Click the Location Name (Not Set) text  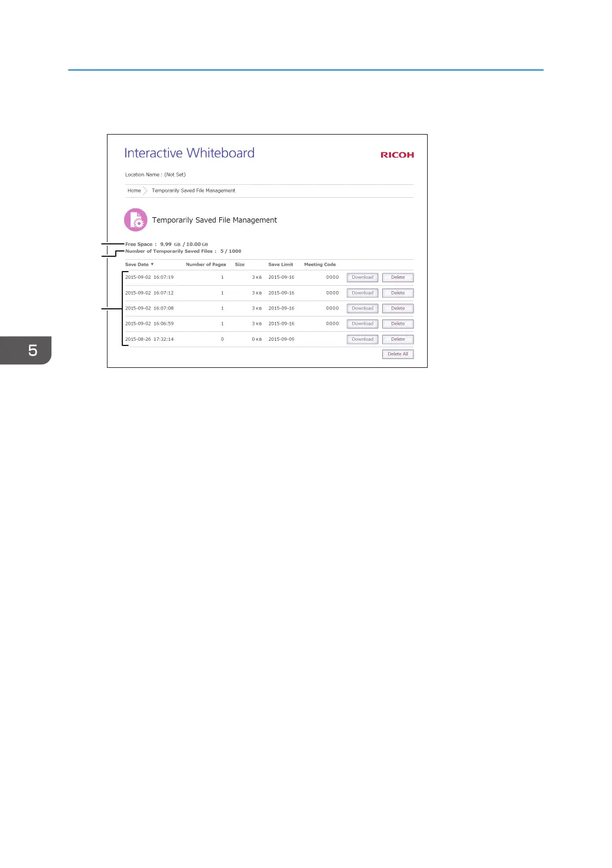155,175
